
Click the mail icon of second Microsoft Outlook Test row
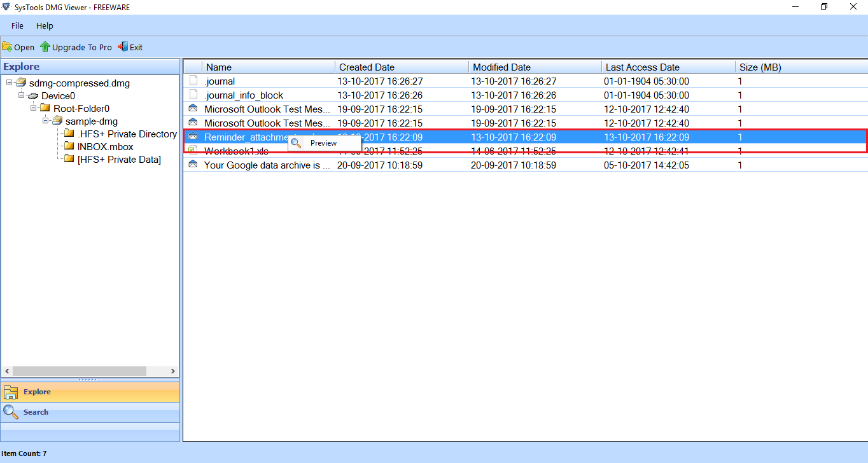click(x=193, y=123)
